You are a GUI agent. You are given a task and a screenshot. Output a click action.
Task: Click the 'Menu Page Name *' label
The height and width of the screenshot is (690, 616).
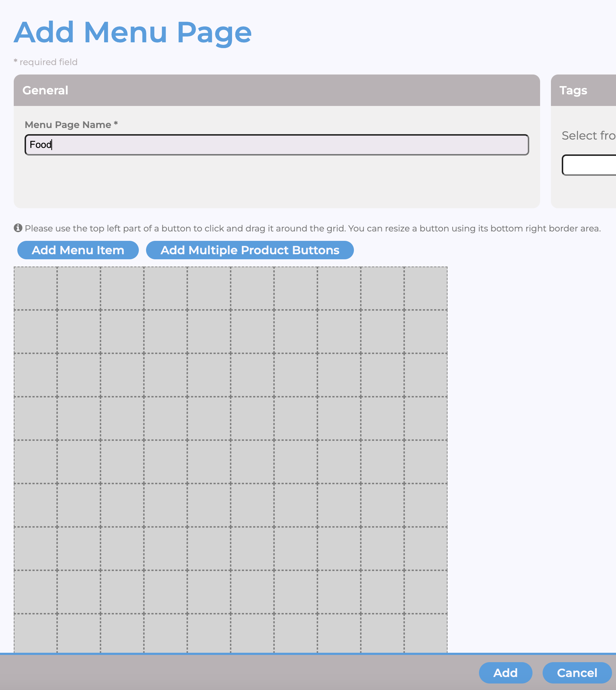point(71,125)
